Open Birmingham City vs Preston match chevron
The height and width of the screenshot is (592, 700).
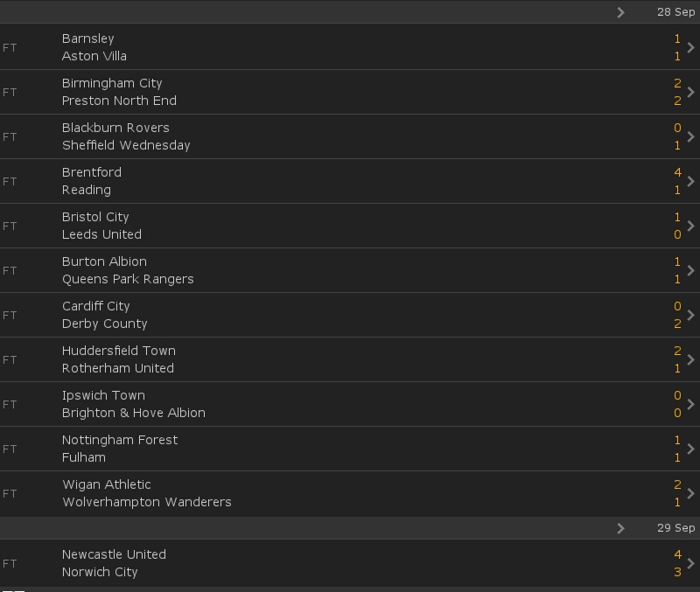click(x=690, y=92)
